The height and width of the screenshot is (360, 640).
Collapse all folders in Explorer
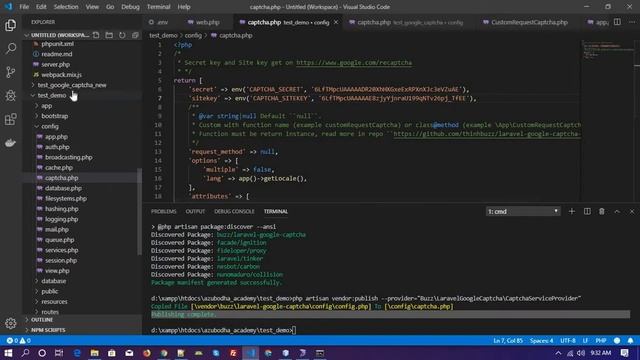[x=135, y=35]
